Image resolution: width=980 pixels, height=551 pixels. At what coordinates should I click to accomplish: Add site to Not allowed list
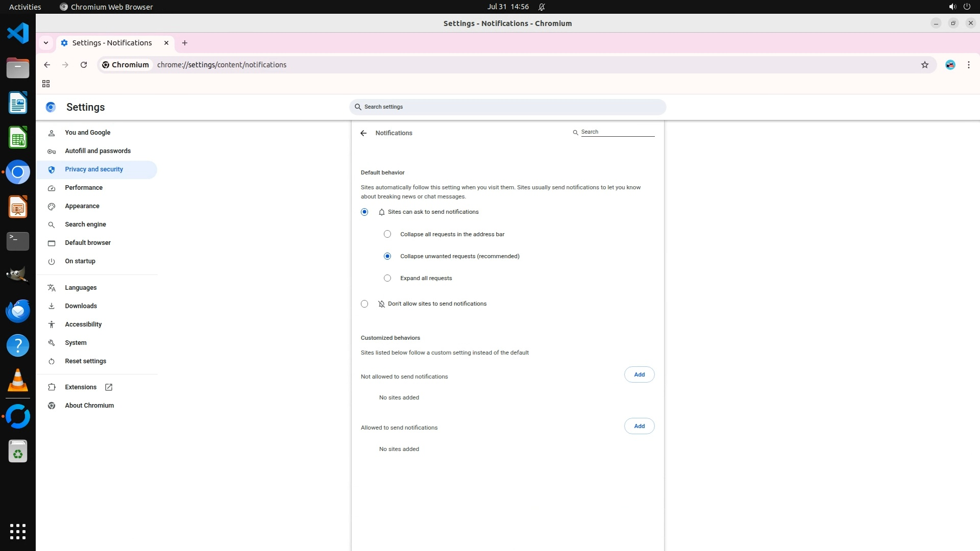[x=639, y=374]
